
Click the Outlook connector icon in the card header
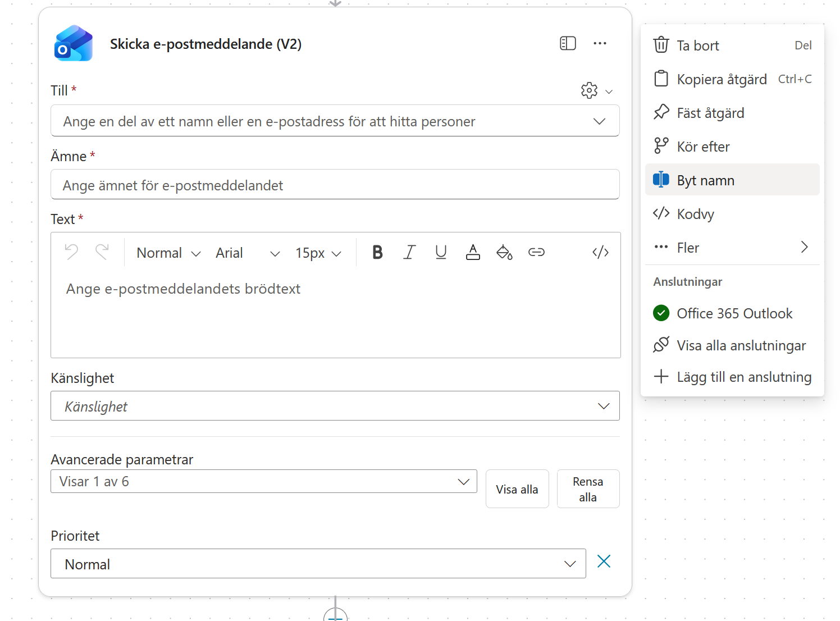[x=74, y=43]
